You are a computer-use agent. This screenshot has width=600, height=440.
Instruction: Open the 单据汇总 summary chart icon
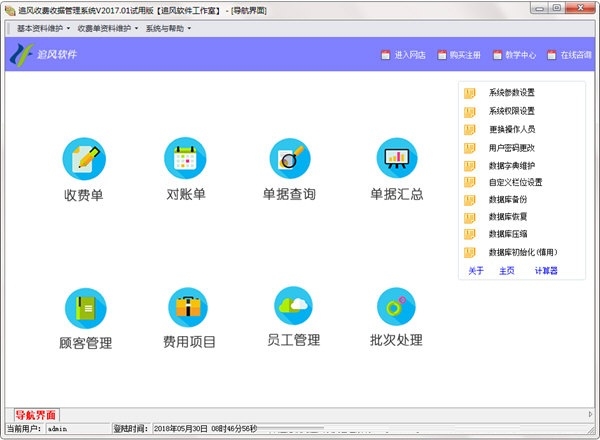pyautogui.click(x=396, y=157)
